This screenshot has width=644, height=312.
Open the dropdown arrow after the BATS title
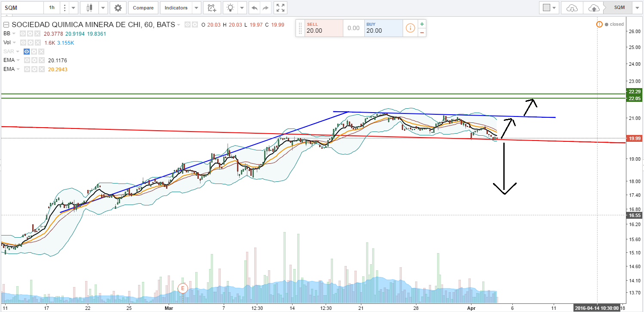click(x=179, y=25)
